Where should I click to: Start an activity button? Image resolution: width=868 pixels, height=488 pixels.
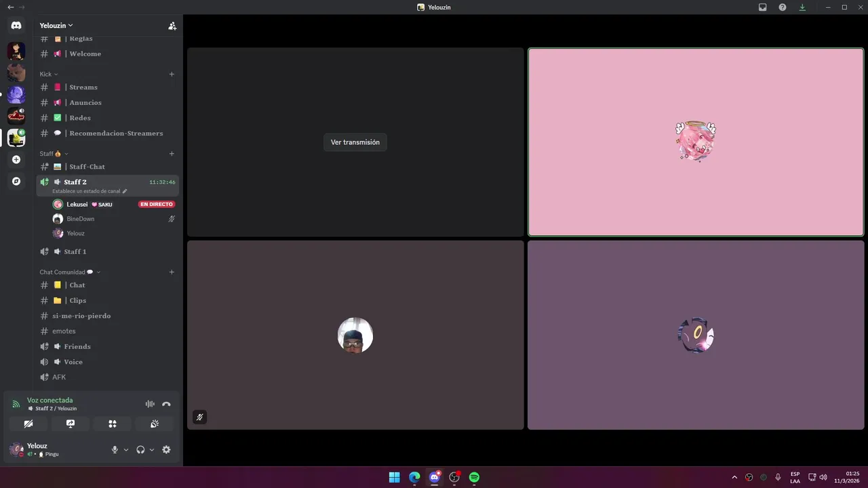point(113,424)
